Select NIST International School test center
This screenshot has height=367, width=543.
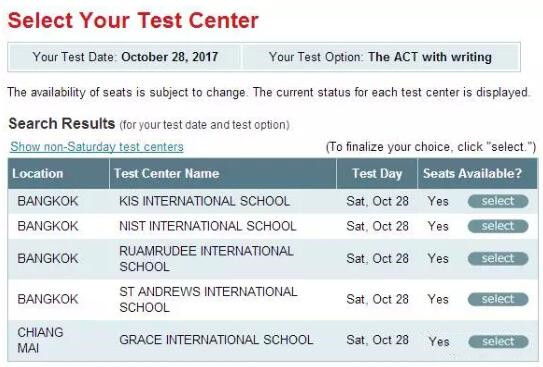[498, 226]
